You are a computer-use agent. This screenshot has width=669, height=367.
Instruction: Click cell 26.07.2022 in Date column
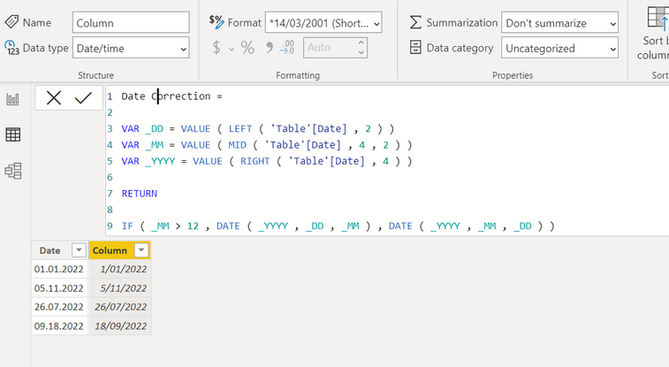pyautogui.click(x=59, y=307)
